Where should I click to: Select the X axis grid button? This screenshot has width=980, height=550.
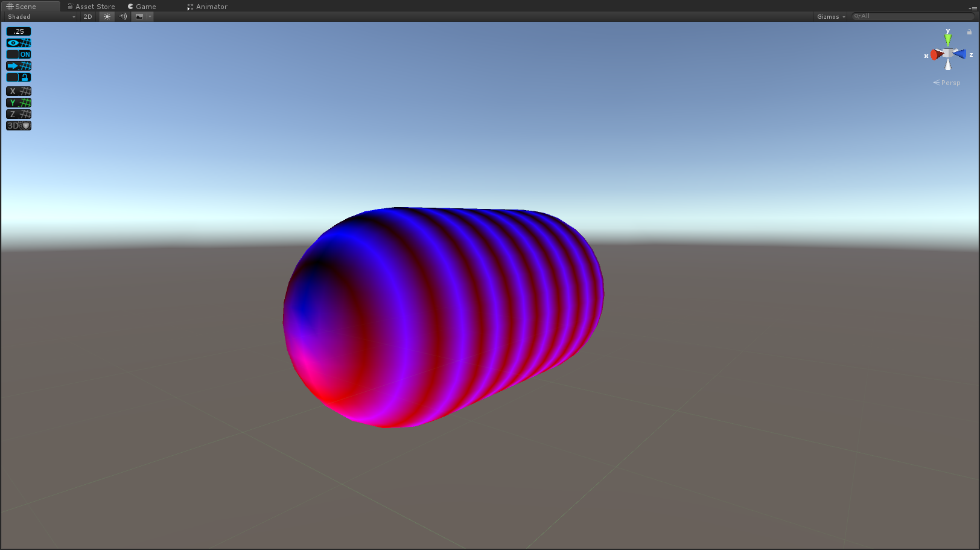coord(19,91)
